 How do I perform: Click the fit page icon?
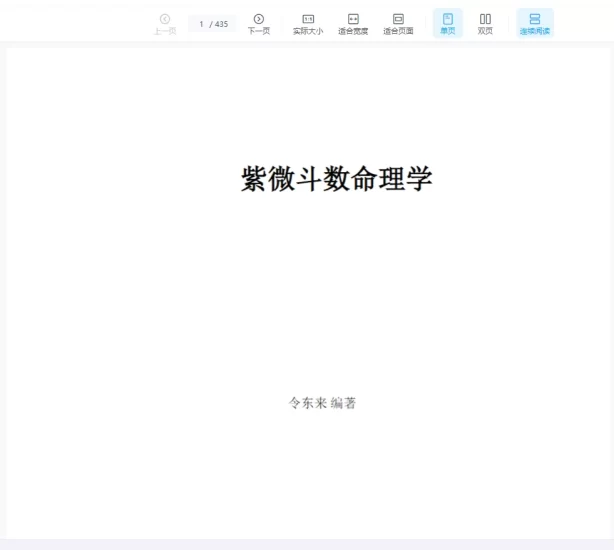tap(398, 19)
